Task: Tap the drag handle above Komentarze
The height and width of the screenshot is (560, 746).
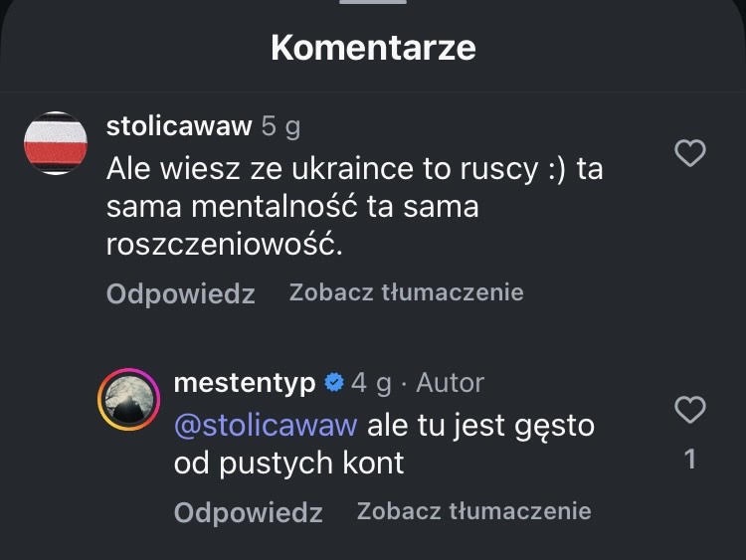Action: 373,3
